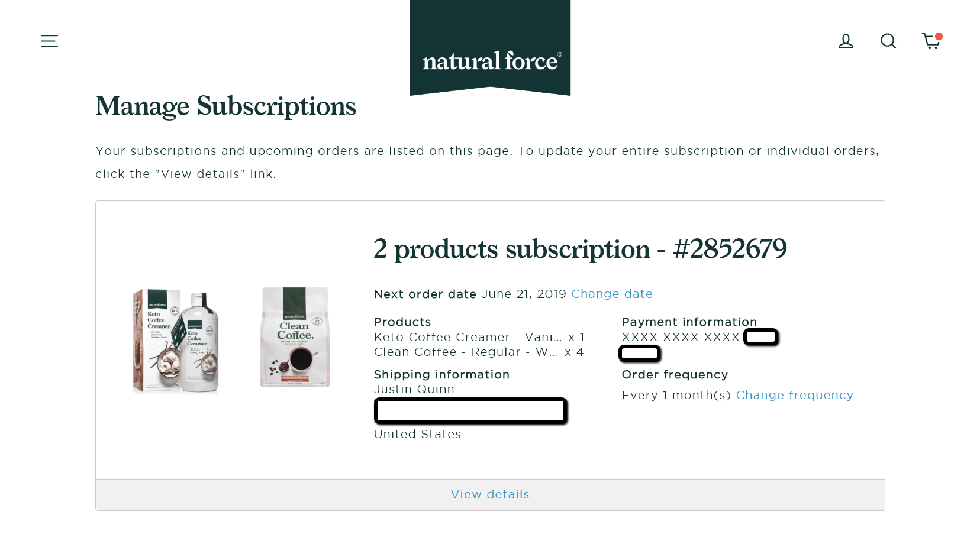Click Every 1 month(s) frequency text
Screen dimensions: 980x541
(x=676, y=395)
